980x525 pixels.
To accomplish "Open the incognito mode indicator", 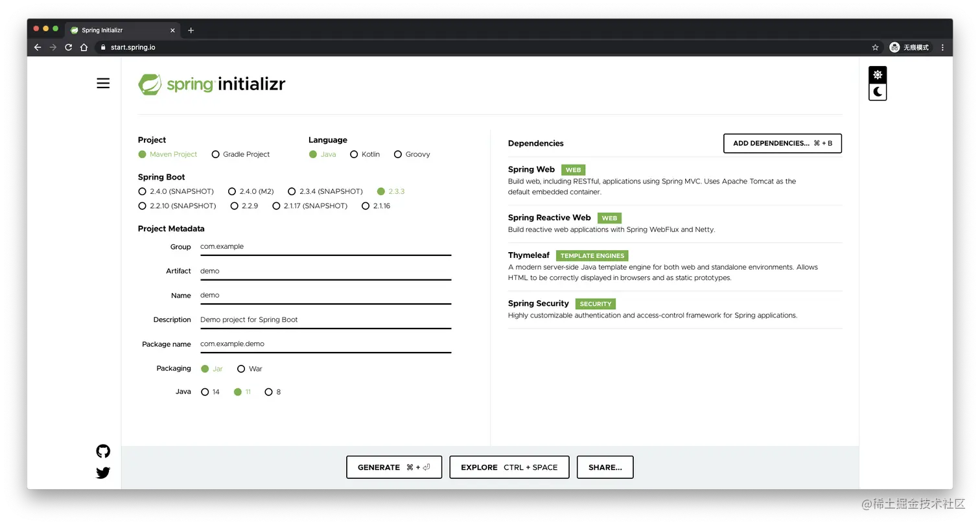I will pyautogui.click(x=909, y=47).
